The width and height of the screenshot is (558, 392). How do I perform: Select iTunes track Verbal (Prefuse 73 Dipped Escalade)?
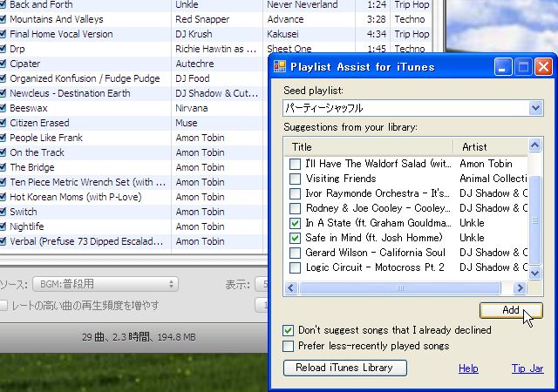tap(86, 241)
